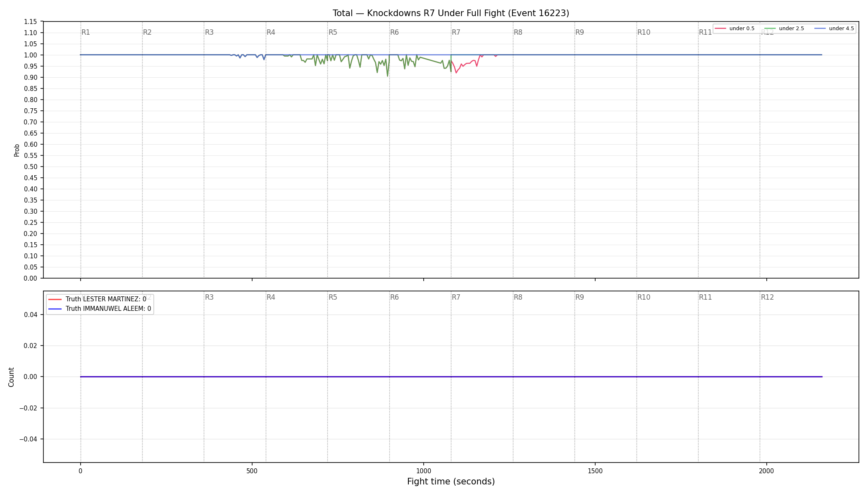Click the 0.05 tick on Prob axis
The width and height of the screenshot is (868, 496).
point(31,267)
